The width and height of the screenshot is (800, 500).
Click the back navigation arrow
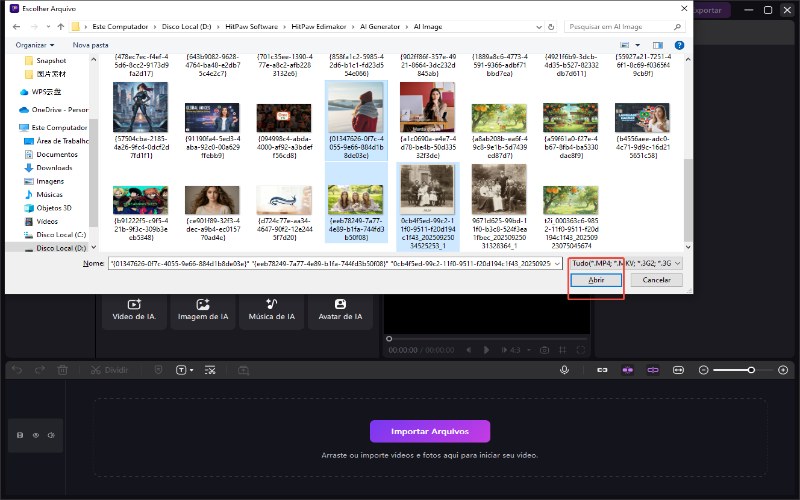click(17, 25)
